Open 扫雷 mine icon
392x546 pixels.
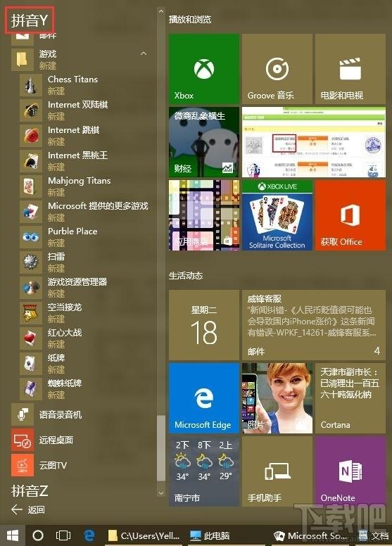(31, 262)
